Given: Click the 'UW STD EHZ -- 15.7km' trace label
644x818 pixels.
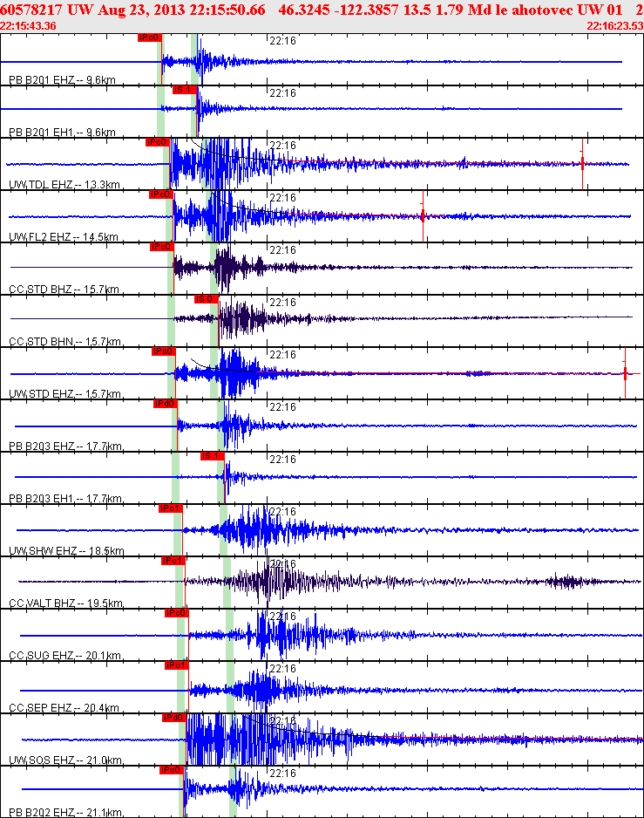Looking at the screenshot, I should [x=65, y=394].
